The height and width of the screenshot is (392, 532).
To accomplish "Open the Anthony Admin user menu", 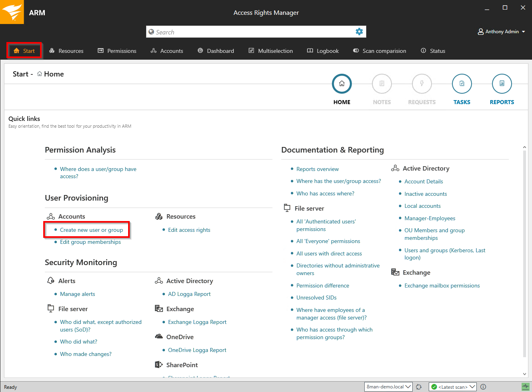I will pyautogui.click(x=501, y=32).
